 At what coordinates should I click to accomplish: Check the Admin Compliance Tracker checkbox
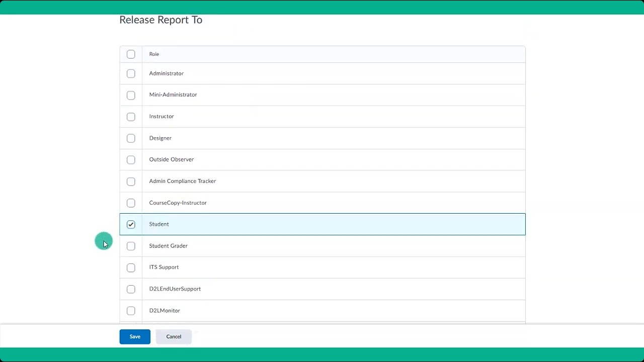click(x=131, y=182)
